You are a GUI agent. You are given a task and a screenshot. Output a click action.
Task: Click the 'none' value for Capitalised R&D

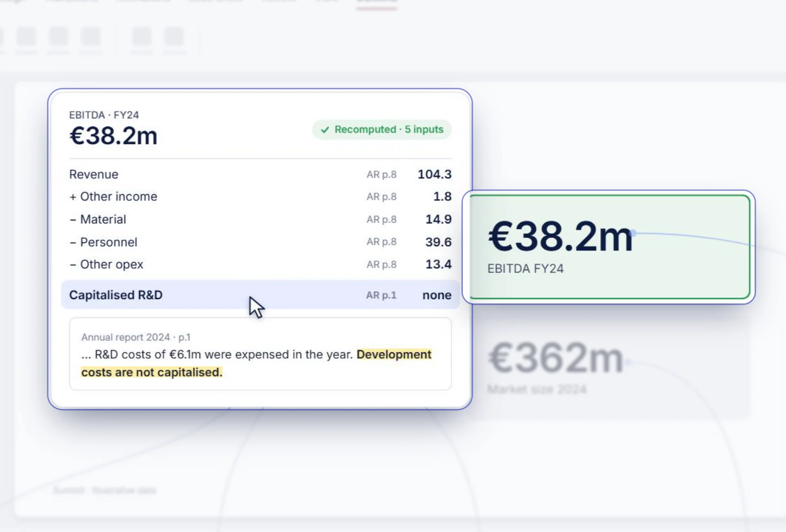(437, 295)
